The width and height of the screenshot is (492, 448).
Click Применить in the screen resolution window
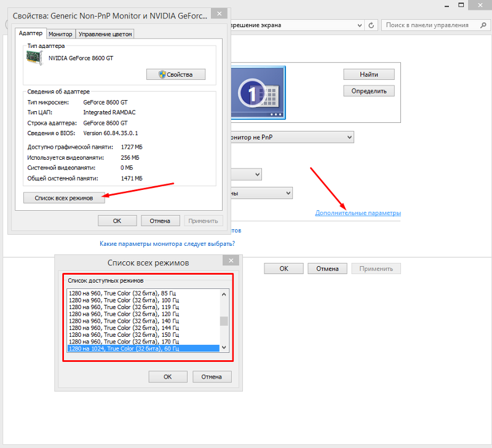(x=376, y=269)
